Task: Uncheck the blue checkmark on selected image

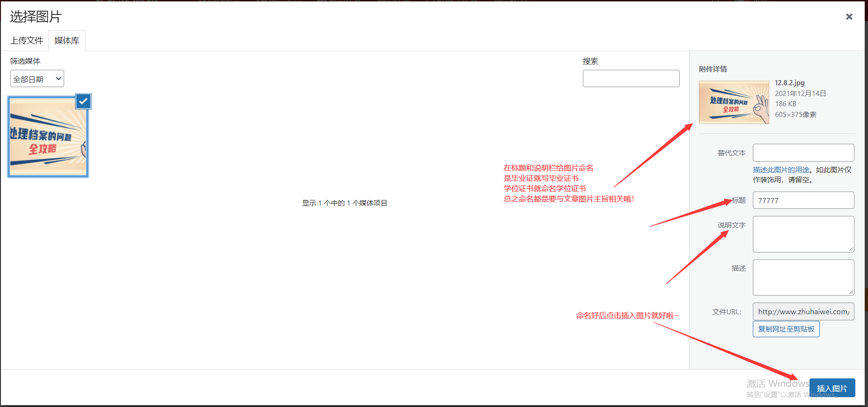Action: coord(83,101)
